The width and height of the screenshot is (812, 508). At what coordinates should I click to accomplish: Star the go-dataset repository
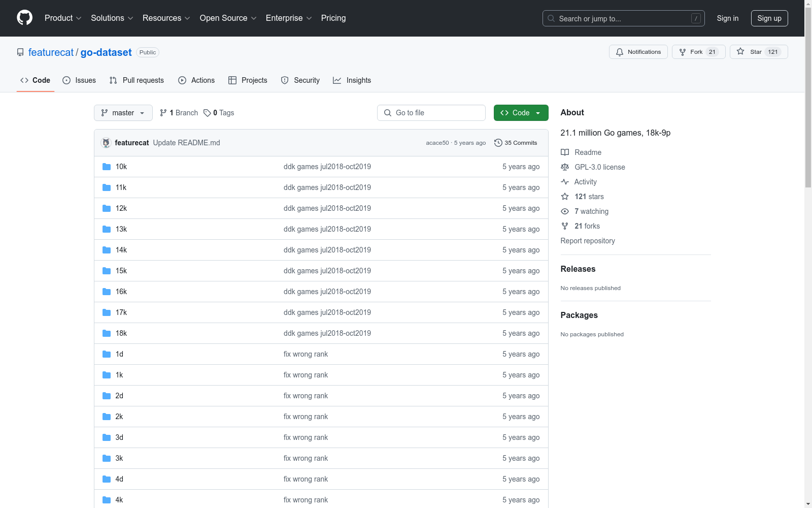(759, 52)
